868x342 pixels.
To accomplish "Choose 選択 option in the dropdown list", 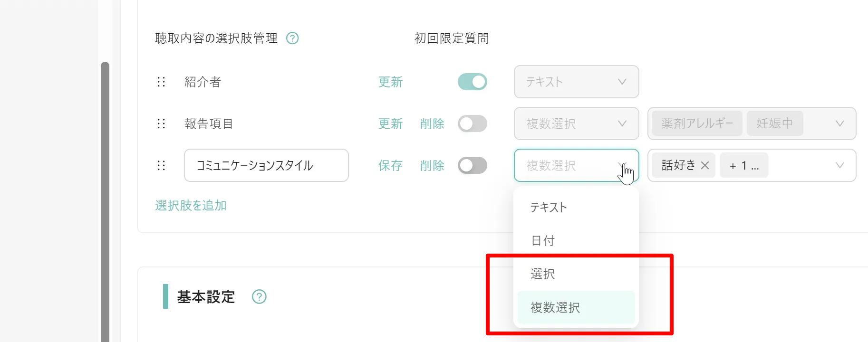I will coord(576,274).
